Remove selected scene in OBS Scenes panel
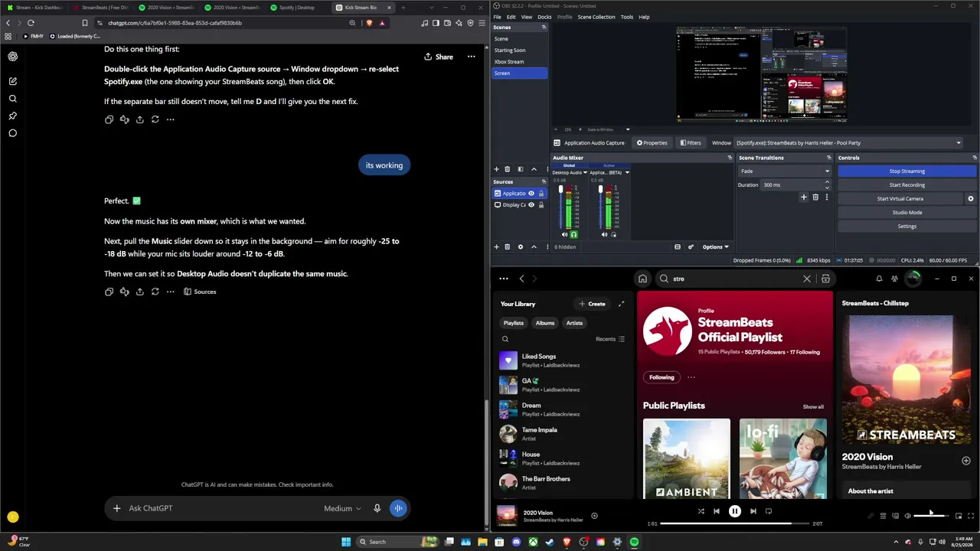 (x=508, y=169)
